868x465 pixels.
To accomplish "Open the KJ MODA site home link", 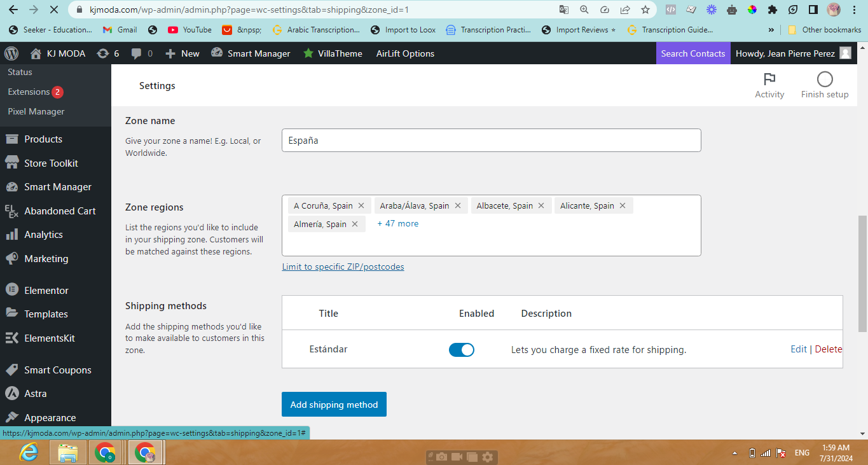I will coord(58,53).
